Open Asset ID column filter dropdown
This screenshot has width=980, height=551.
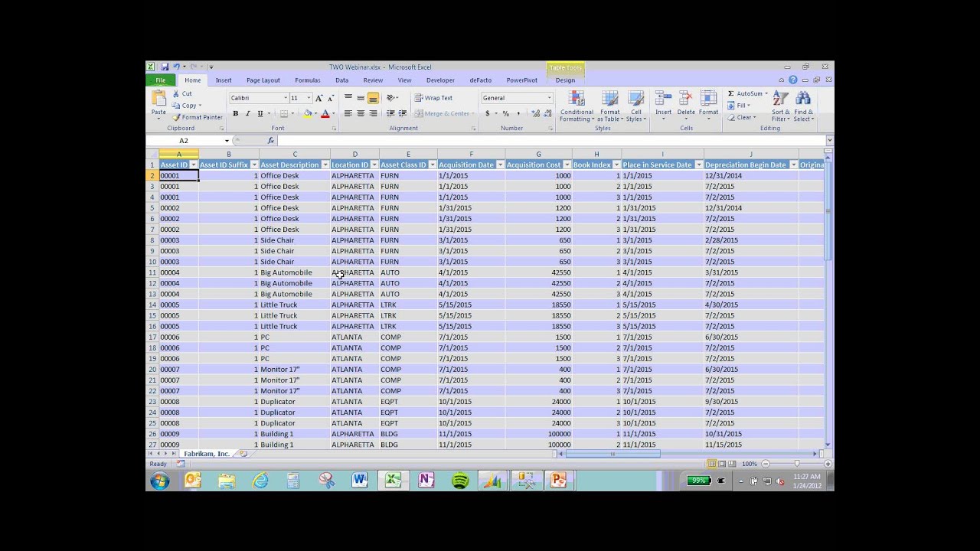point(194,165)
